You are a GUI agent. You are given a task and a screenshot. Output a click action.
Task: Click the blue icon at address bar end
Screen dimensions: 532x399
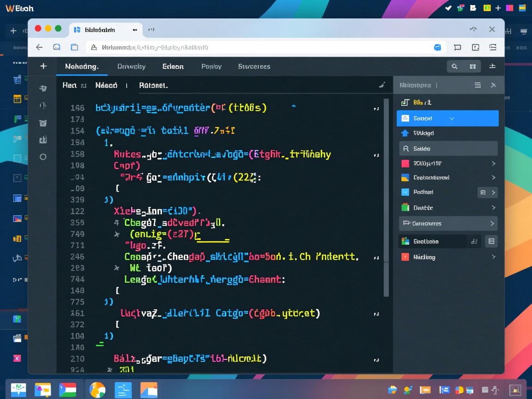tap(437, 47)
